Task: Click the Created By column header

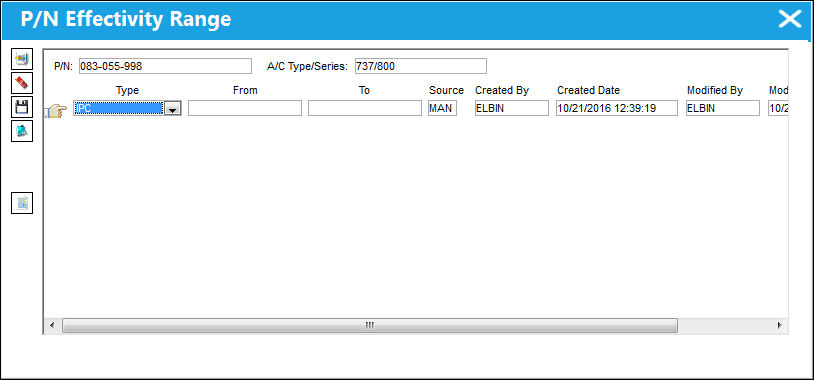Action: (x=501, y=90)
